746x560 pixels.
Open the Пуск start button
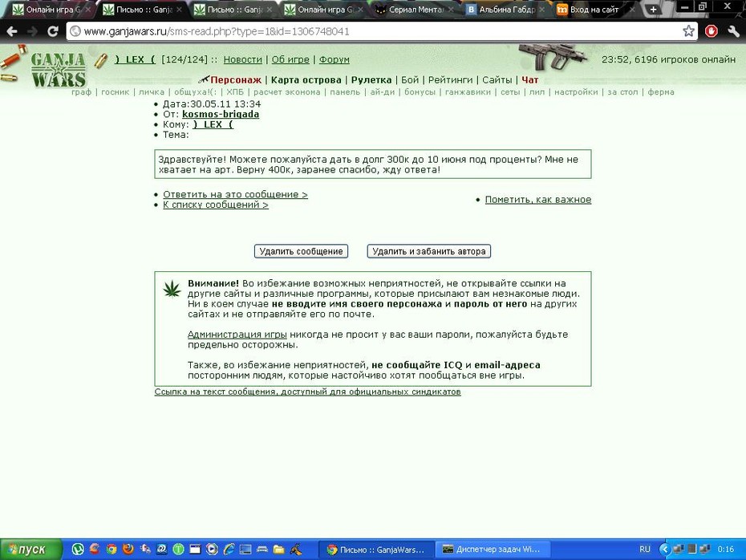point(31,550)
